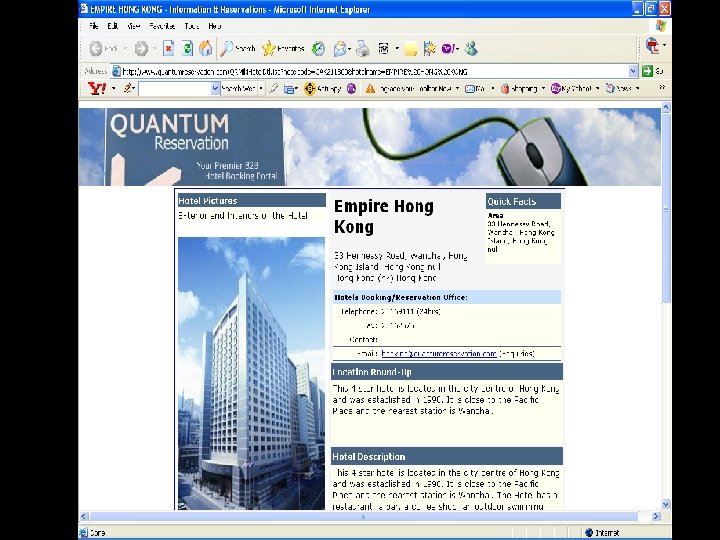
Task: Click the Forward arrow icon
Action: coord(141,48)
